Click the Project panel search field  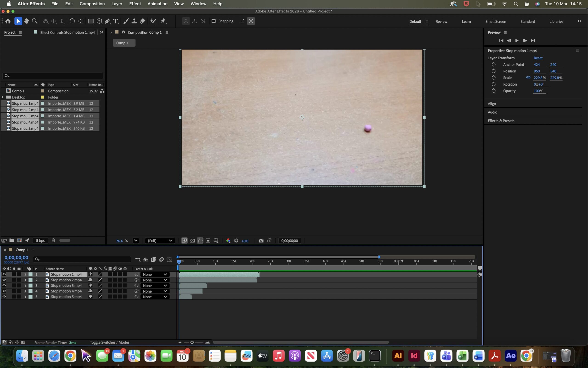click(x=53, y=76)
